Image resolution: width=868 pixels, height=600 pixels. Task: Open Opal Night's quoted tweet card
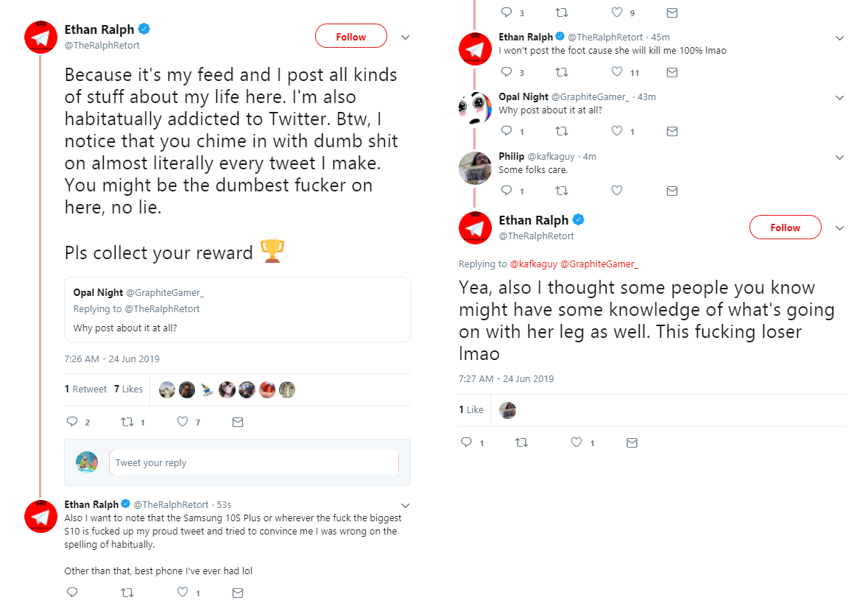point(237,310)
